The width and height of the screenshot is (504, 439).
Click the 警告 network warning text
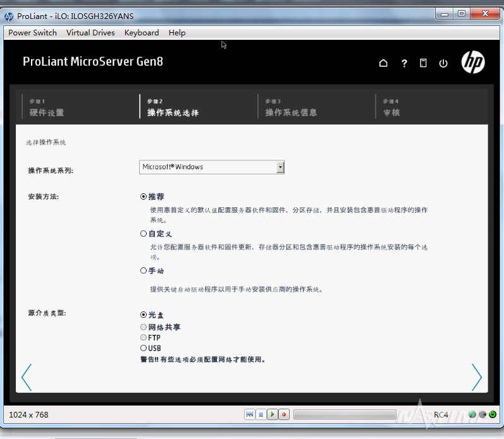coord(203,359)
